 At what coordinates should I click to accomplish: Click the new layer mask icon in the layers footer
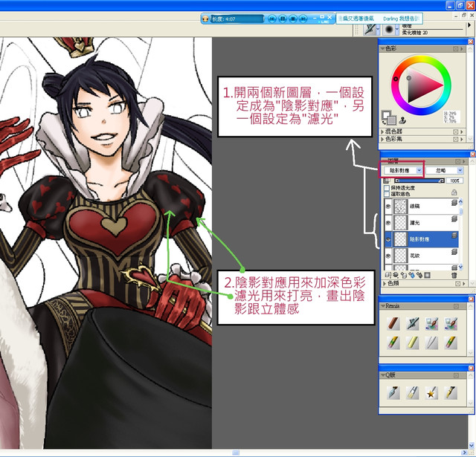pyautogui.click(x=428, y=276)
